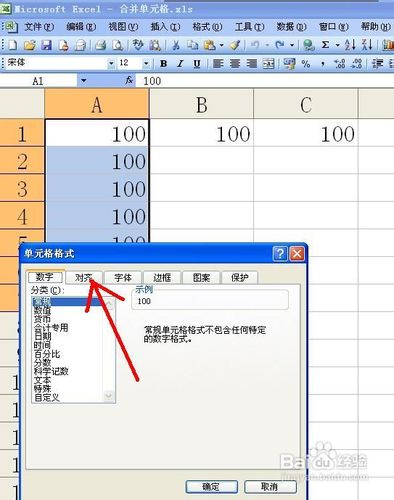Click the Cut scissors icon
Image resolution: width=394 pixels, height=500 pixels.
pyautogui.click(x=176, y=45)
